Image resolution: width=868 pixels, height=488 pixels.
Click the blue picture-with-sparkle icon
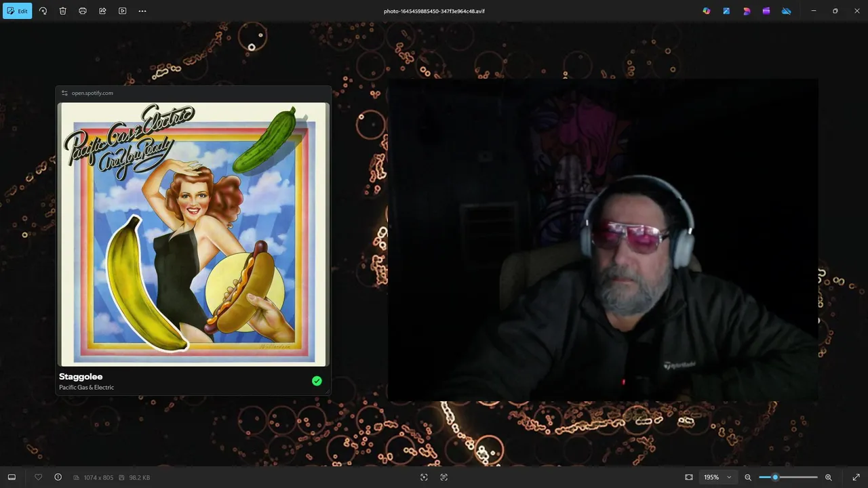pos(726,11)
